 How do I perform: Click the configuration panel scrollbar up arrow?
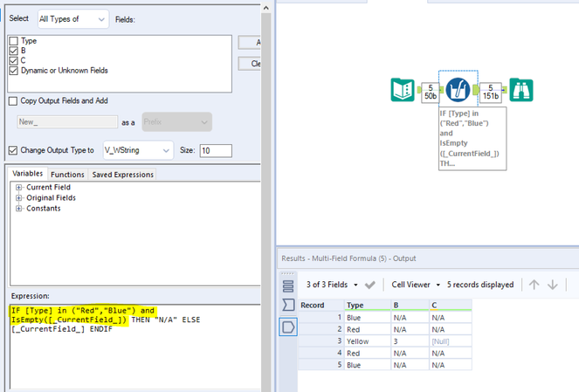point(265,8)
